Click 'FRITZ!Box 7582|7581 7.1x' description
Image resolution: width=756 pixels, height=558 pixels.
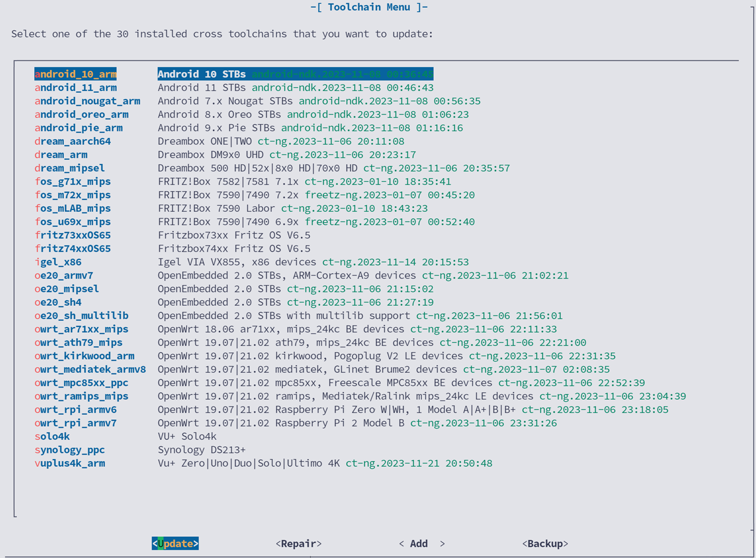pyautogui.click(x=228, y=181)
